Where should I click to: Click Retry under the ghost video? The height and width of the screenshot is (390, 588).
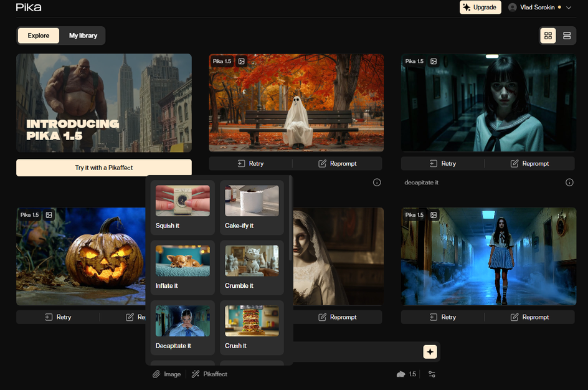click(x=250, y=163)
